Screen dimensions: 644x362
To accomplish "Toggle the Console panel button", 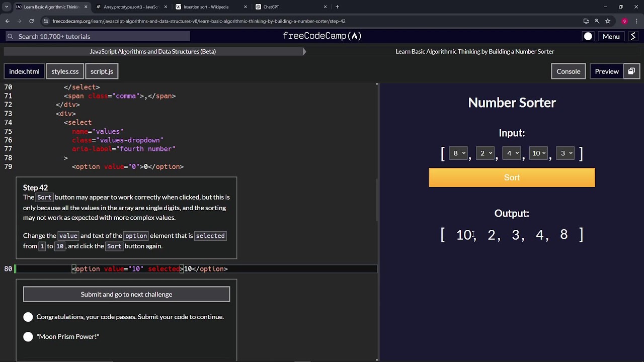I will pyautogui.click(x=568, y=71).
